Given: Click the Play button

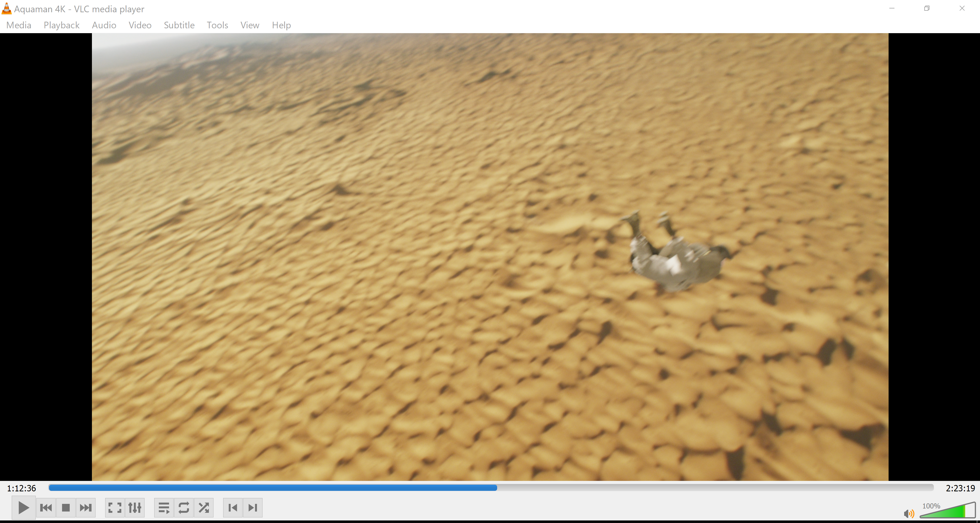Looking at the screenshot, I should pos(23,507).
